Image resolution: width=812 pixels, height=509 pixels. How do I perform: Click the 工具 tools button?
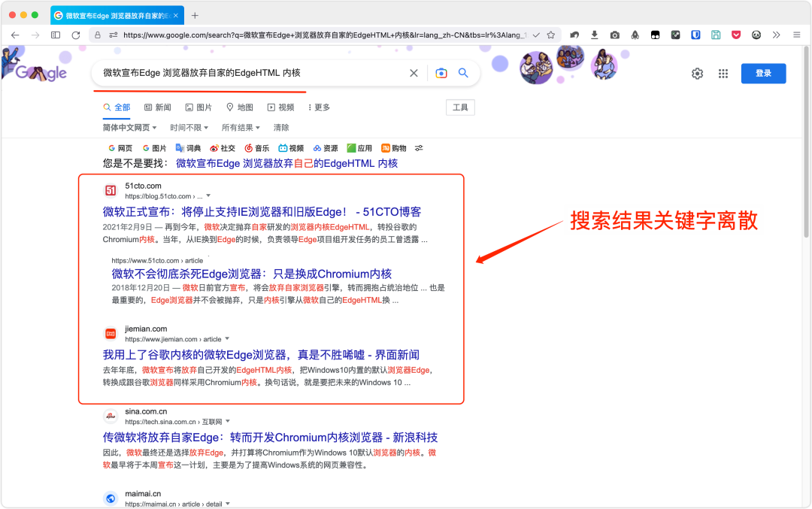pyautogui.click(x=460, y=108)
